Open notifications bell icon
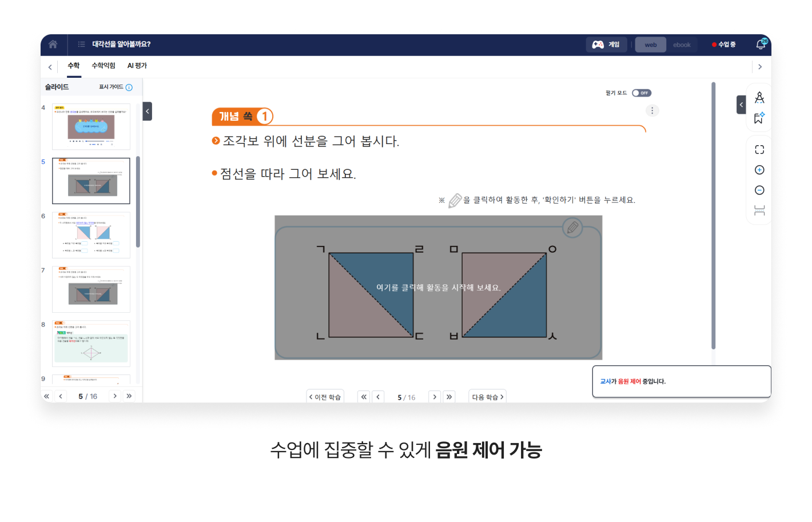The image size is (812, 522). coord(761,44)
